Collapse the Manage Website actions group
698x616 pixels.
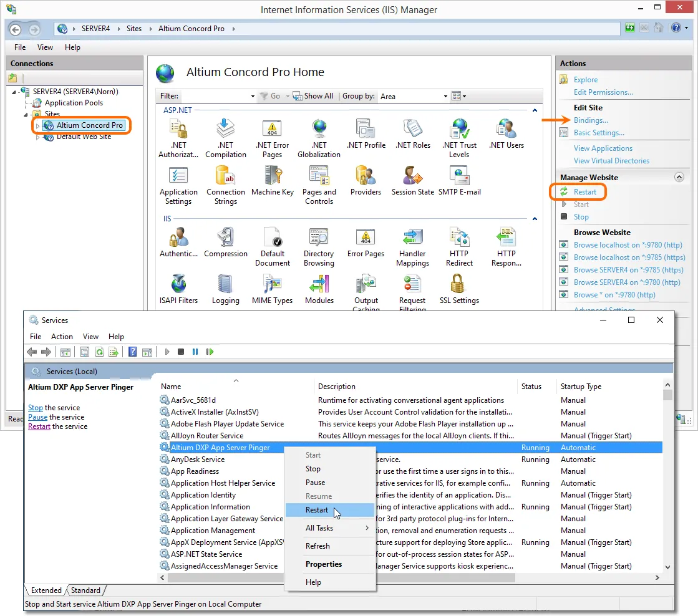coord(679,177)
